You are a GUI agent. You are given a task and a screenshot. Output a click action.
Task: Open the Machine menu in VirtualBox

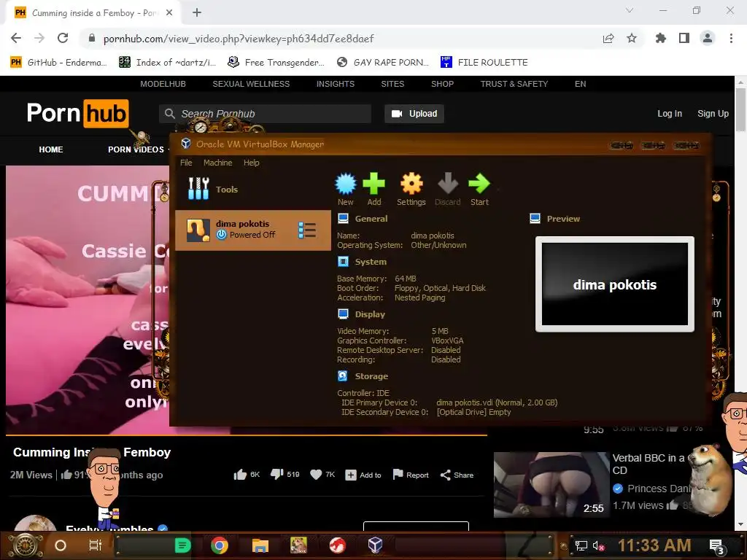pos(217,163)
